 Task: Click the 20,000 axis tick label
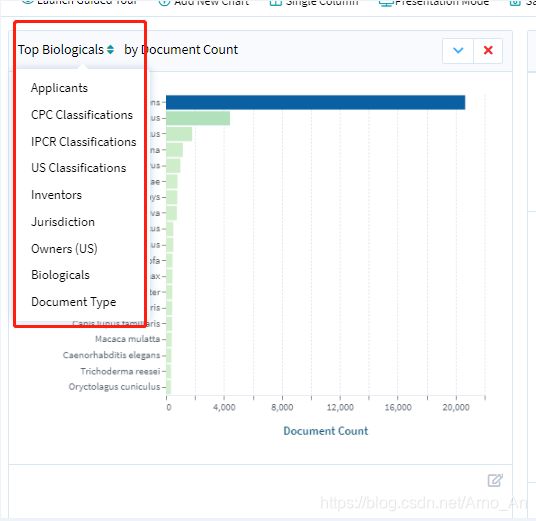click(456, 407)
